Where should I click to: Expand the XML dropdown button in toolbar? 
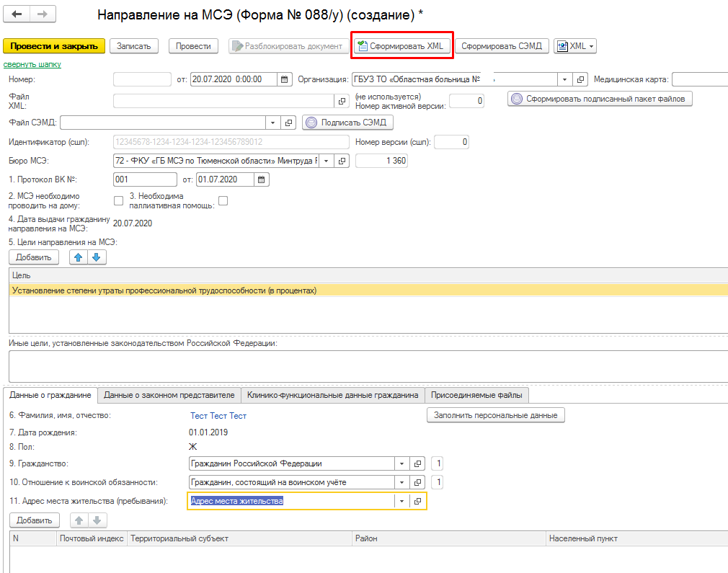tap(575, 46)
